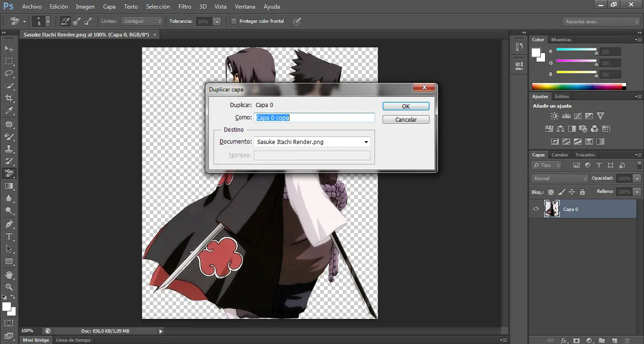
Task: Click Cancelar in Duplicar capa dialog
Action: tap(406, 120)
